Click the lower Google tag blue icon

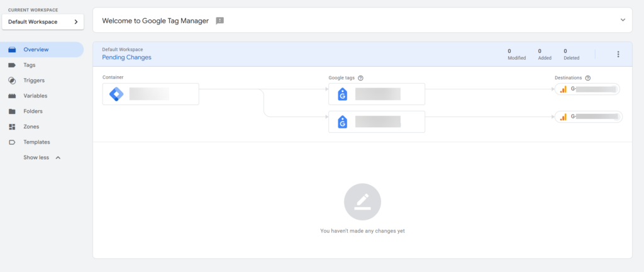point(342,122)
